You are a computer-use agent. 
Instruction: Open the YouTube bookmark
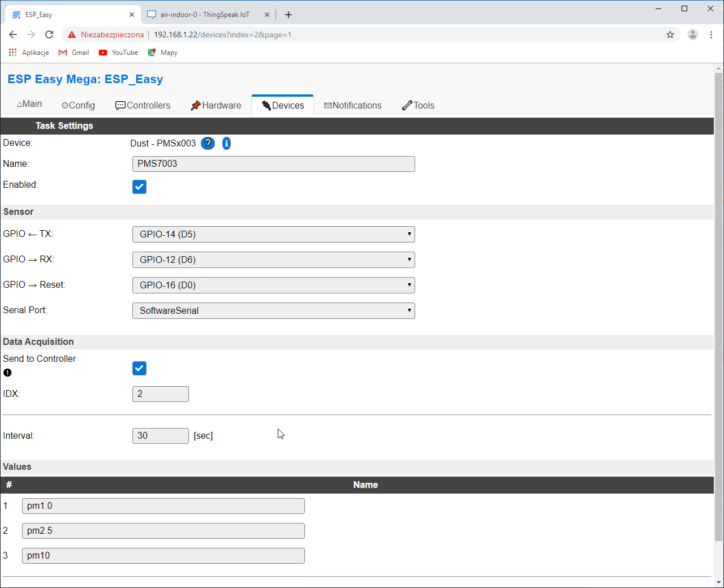coord(118,53)
